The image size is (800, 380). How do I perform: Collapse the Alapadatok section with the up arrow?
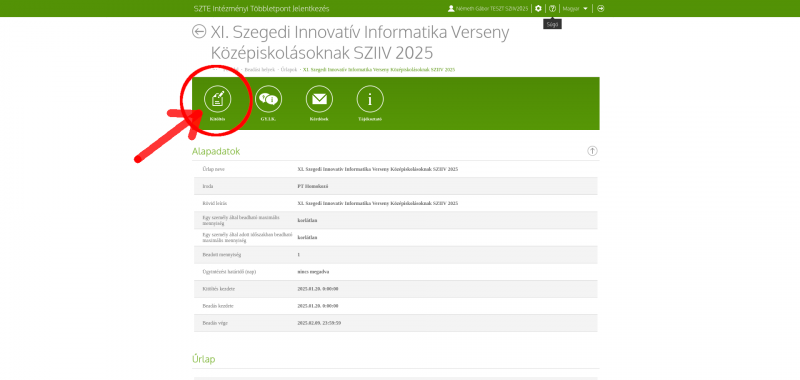[x=592, y=151]
